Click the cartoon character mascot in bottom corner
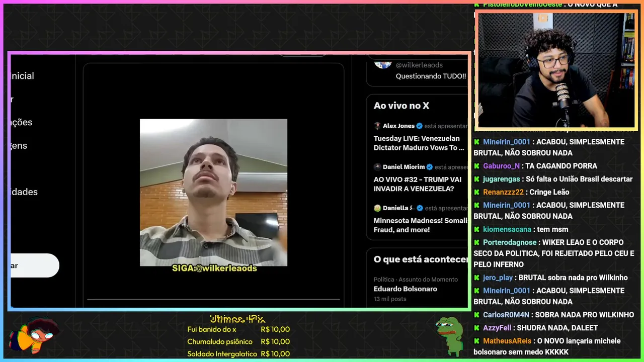This screenshot has height=362, width=644. click(x=34, y=336)
